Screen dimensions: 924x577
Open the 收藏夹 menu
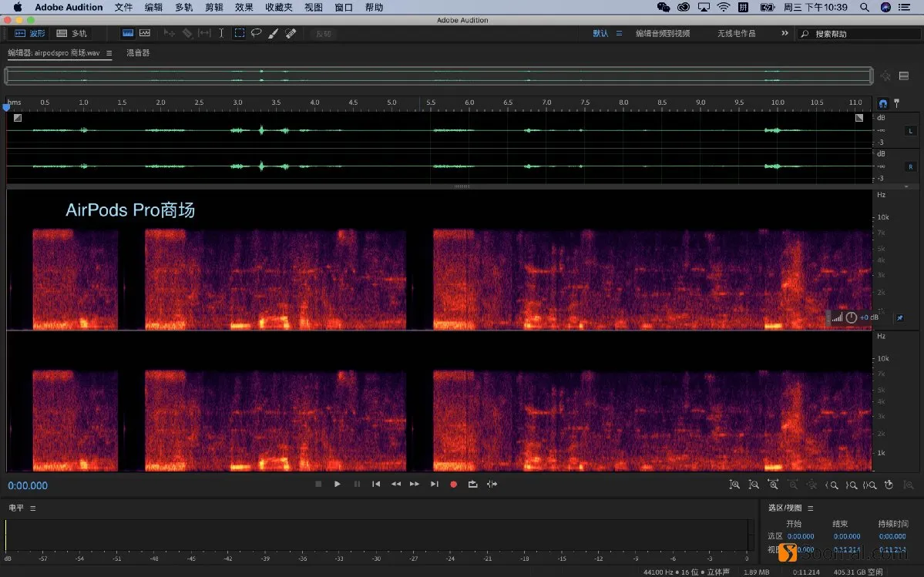click(x=279, y=7)
